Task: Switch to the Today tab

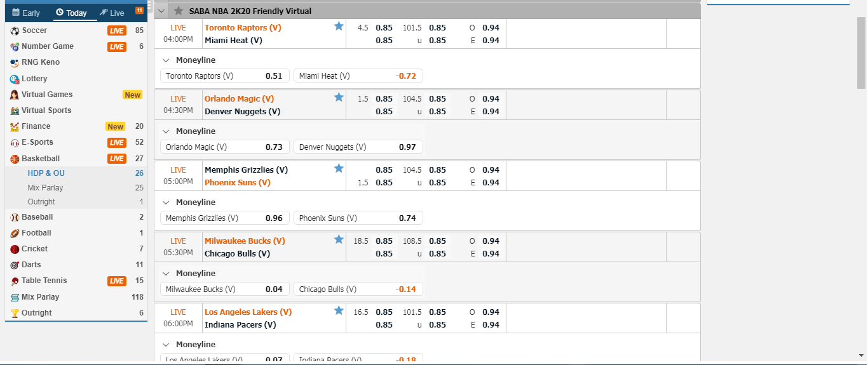Action: coord(71,13)
